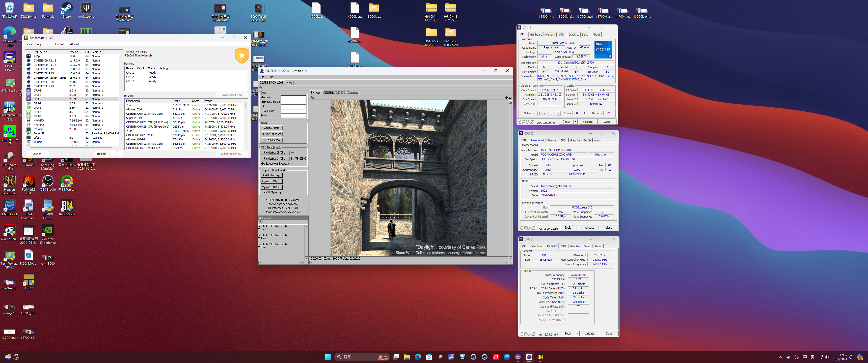Viewport: 868px width, 363px height.
Task: Click the Launch button in BenchMate
Action: tap(37, 154)
